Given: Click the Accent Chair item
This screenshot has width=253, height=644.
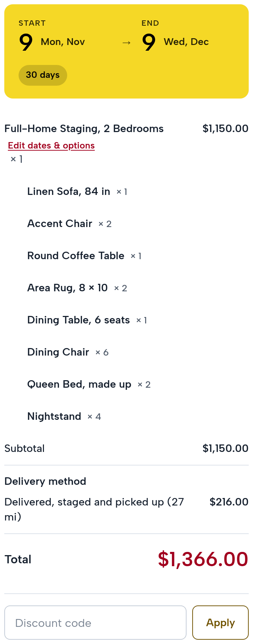Looking at the screenshot, I should coord(60,223).
